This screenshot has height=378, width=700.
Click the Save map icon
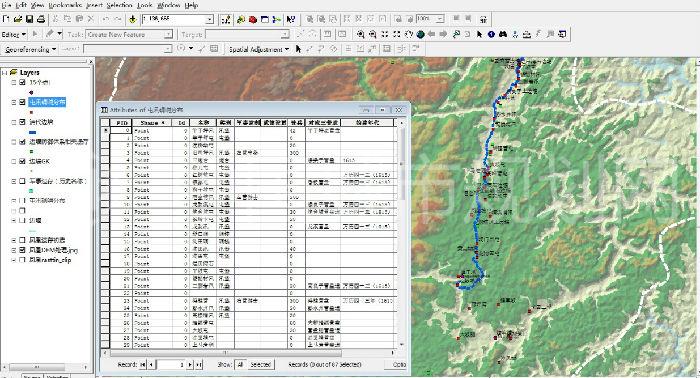point(29,19)
